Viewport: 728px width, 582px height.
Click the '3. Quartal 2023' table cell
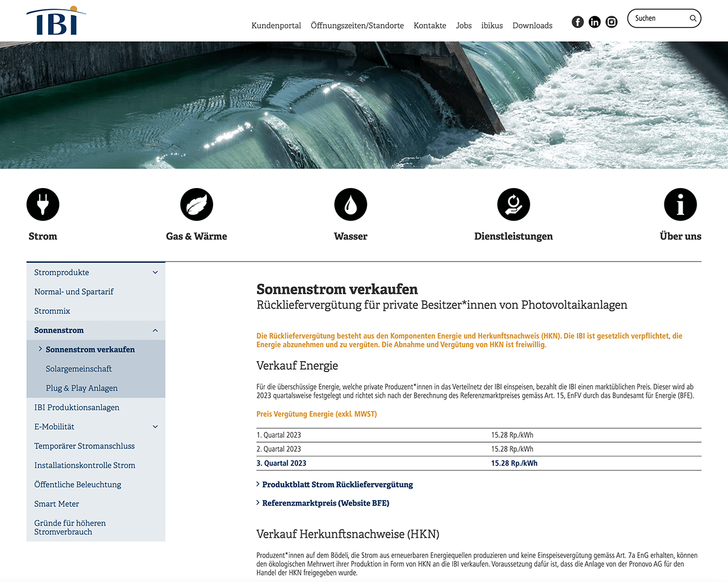(281, 463)
